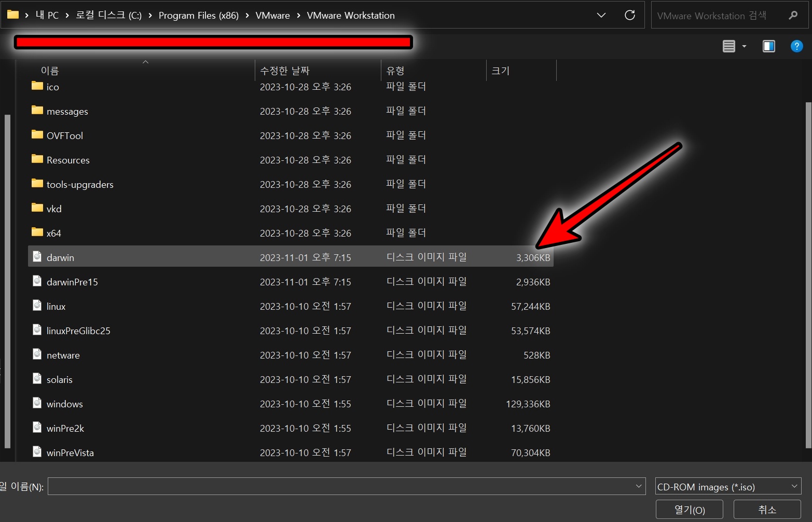Click the darwinPre15 disc image icon
Image resolution: width=812 pixels, height=522 pixels.
point(37,281)
